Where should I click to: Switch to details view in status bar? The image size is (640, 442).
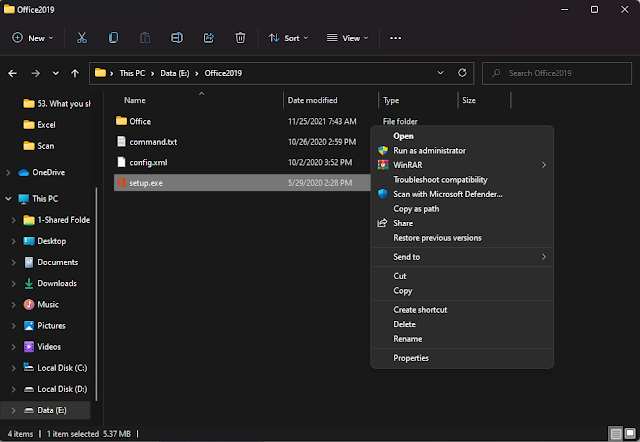click(x=616, y=433)
